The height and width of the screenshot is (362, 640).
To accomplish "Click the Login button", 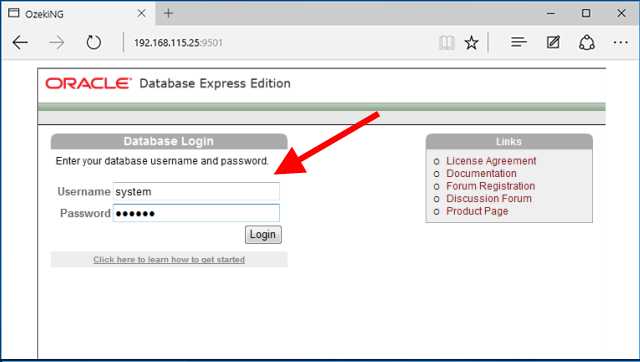I will pos(263,235).
